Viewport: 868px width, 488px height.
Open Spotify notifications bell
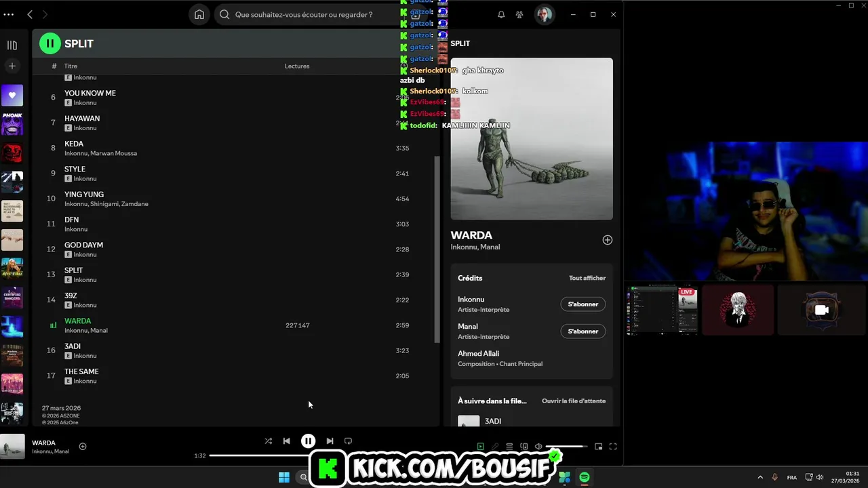point(501,14)
